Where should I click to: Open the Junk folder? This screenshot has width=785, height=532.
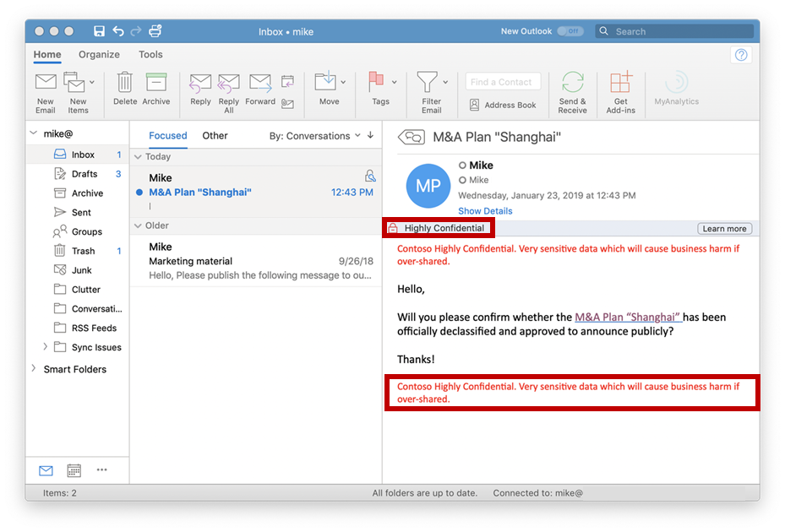[78, 270]
